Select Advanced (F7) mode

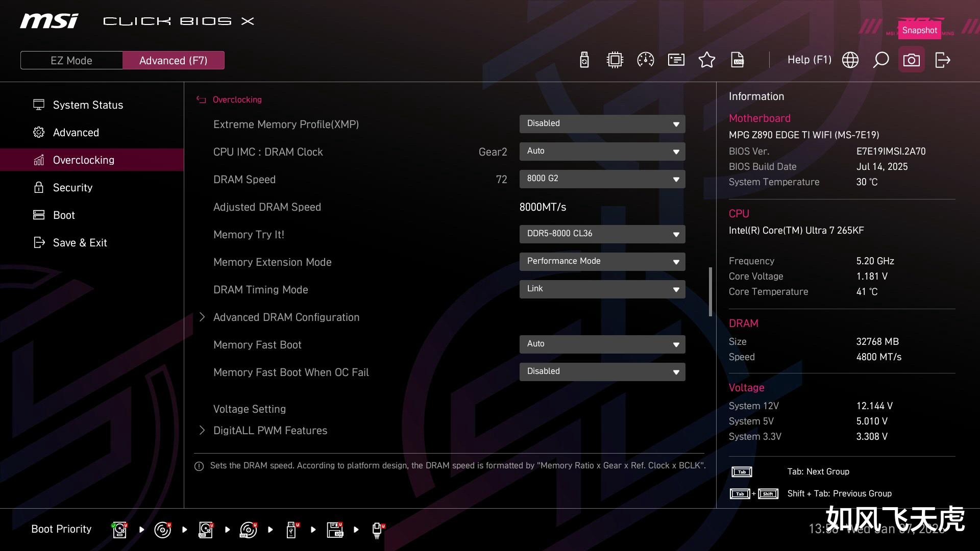(x=173, y=60)
